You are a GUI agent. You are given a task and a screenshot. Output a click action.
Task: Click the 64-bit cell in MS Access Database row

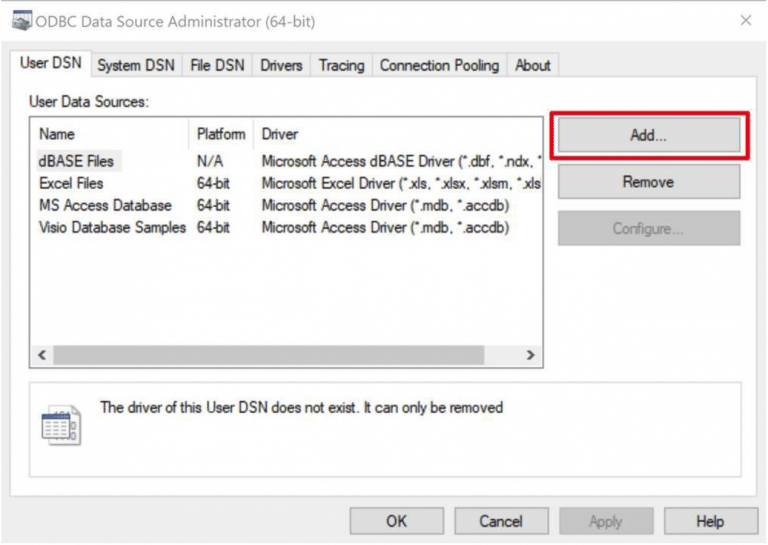pos(213,205)
